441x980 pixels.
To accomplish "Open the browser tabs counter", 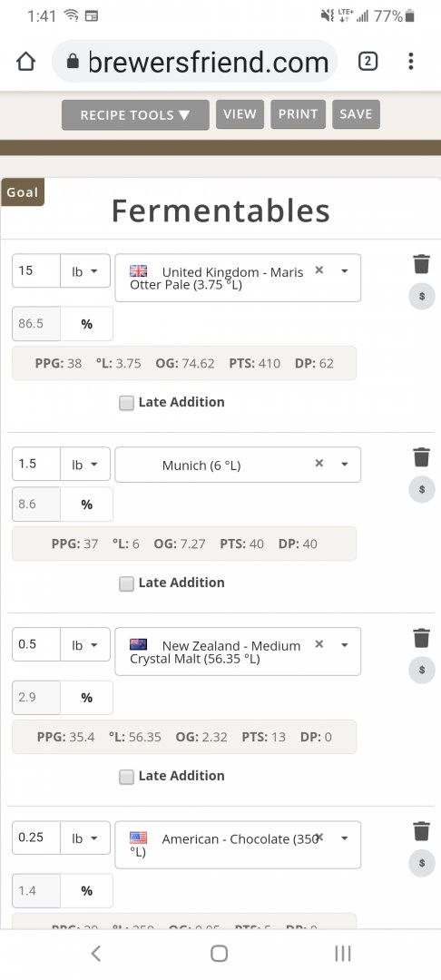I will click(367, 62).
